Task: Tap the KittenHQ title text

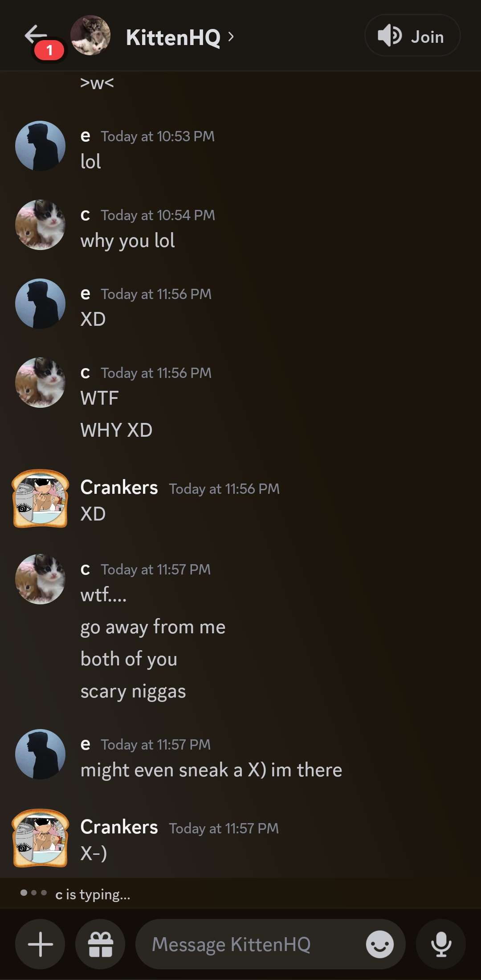Action: point(173,37)
